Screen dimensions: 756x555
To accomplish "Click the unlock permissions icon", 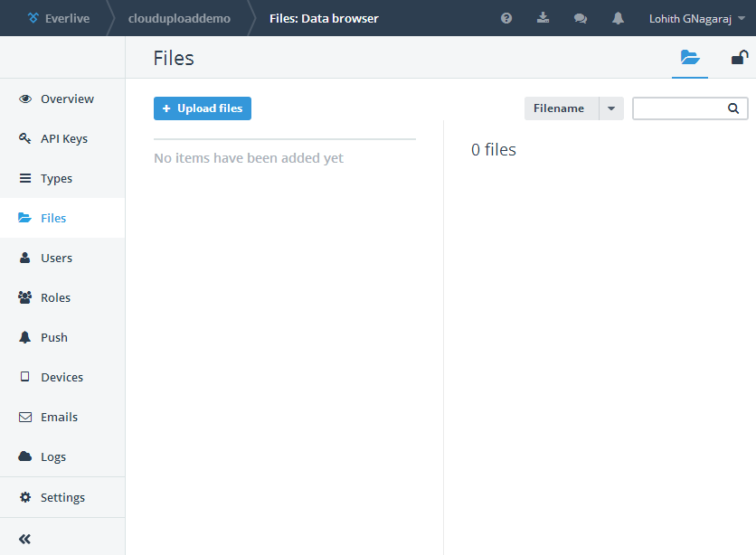I will (x=739, y=58).
